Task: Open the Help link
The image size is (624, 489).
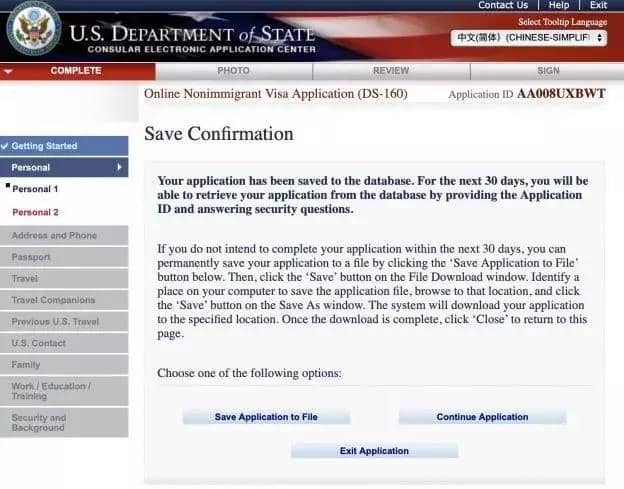Action: point(558,5)
